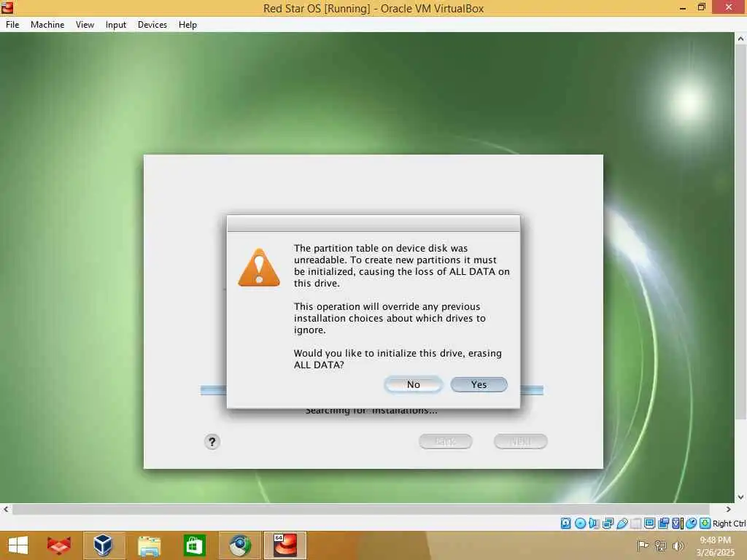The height and width of the screenshot is (560, 747).
Task: Click the mouse integration status icon
Action: click(x=692, y=524)
